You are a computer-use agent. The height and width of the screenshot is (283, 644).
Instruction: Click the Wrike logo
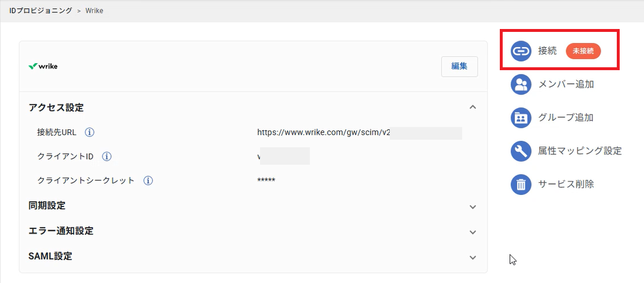(43, 66)
